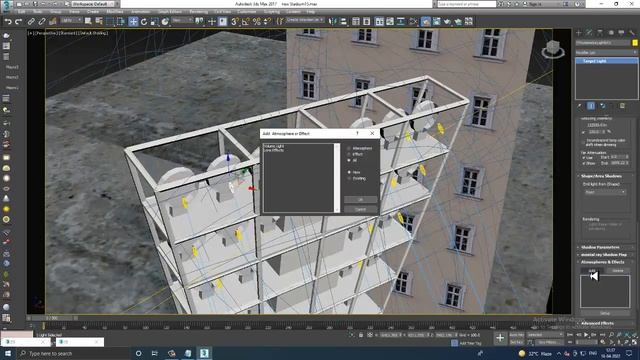Viewport: 640px width, 360px height.
Task: Click the Pin Stack icon
Action: 580,106
